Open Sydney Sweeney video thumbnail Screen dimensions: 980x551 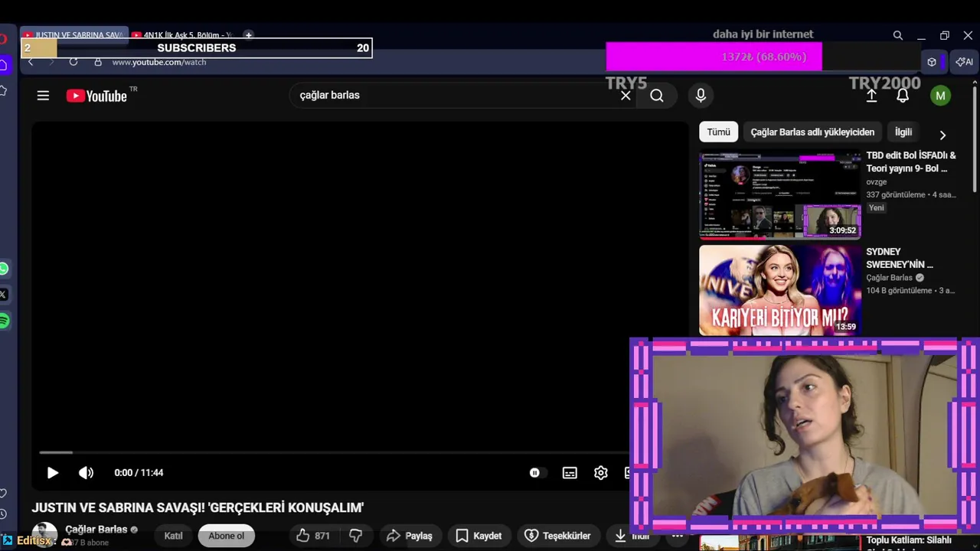780,290
